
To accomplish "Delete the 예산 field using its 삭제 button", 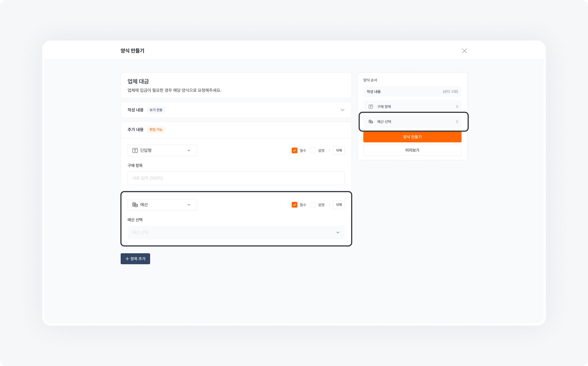I will [x=339, y=205].
